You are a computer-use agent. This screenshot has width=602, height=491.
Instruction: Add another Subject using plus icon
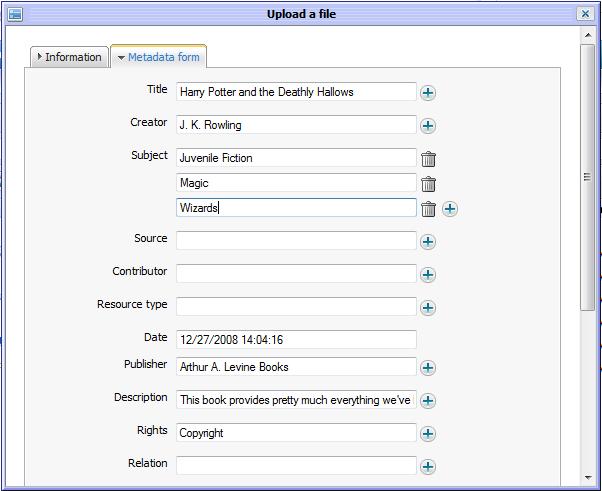[x=450, y=209]
